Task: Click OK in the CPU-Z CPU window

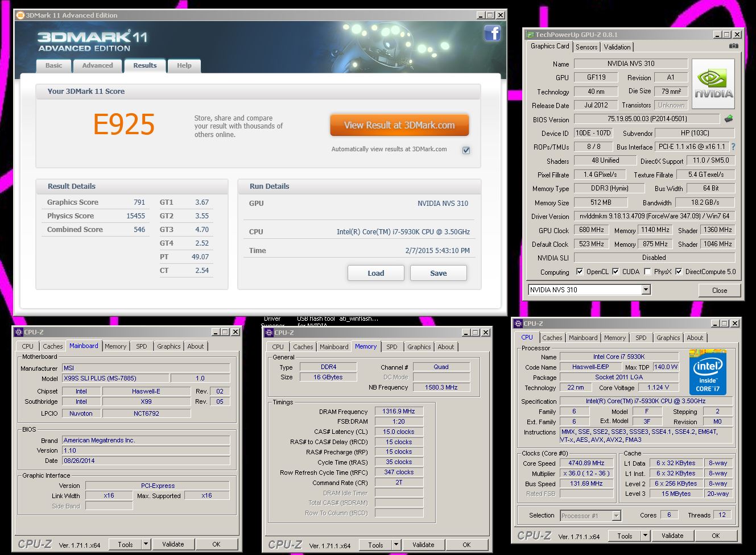Action: click(716, 536)
